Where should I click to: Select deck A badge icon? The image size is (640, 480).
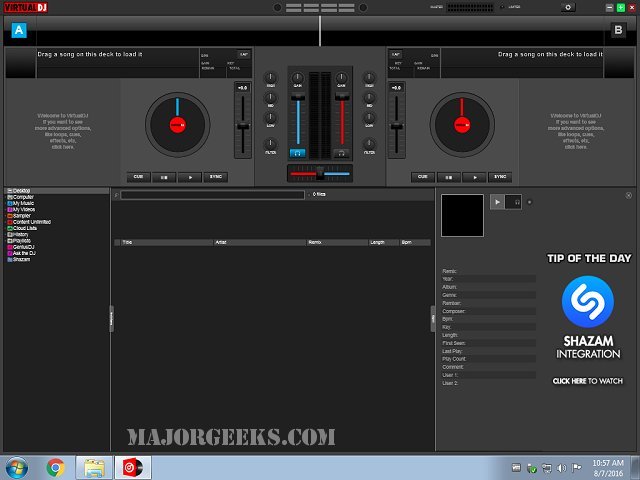(x=18, y=31)
